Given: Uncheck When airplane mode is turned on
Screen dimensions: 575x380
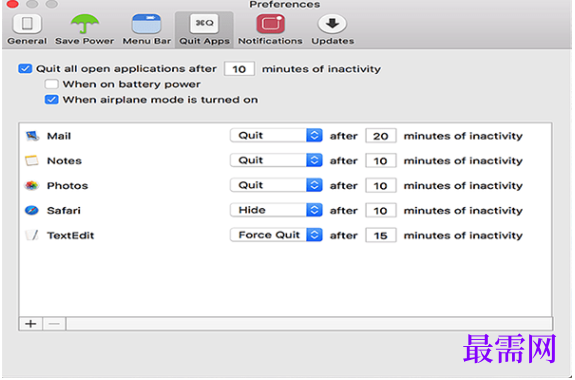Looking at the screenshot, I should tap(51, 99).
